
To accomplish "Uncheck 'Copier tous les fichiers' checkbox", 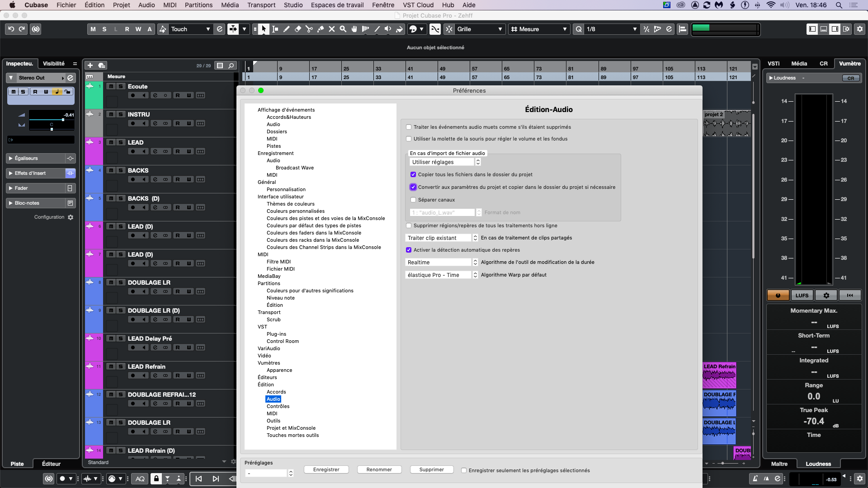I will pos(413,174).
